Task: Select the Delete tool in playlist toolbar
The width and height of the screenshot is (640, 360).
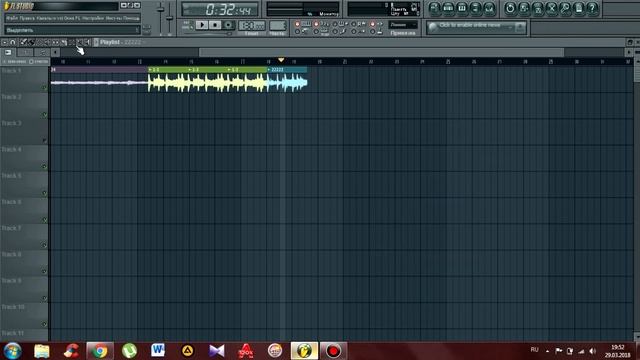Action: 40,42
